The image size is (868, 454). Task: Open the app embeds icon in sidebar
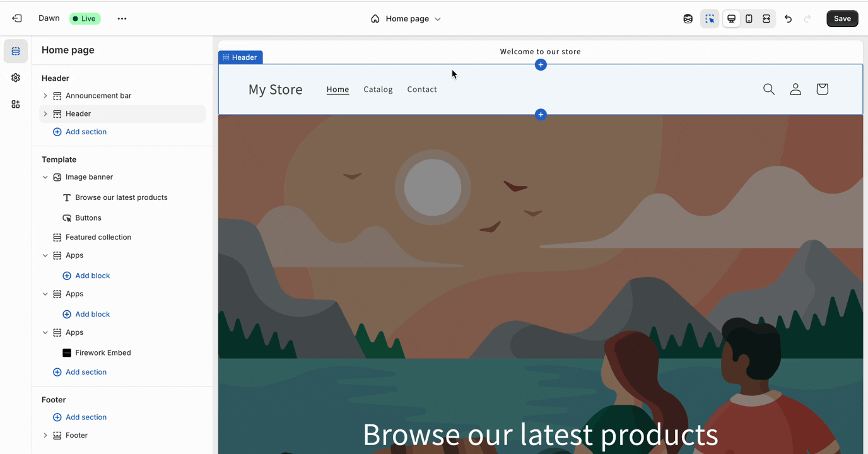click(16, 105)
